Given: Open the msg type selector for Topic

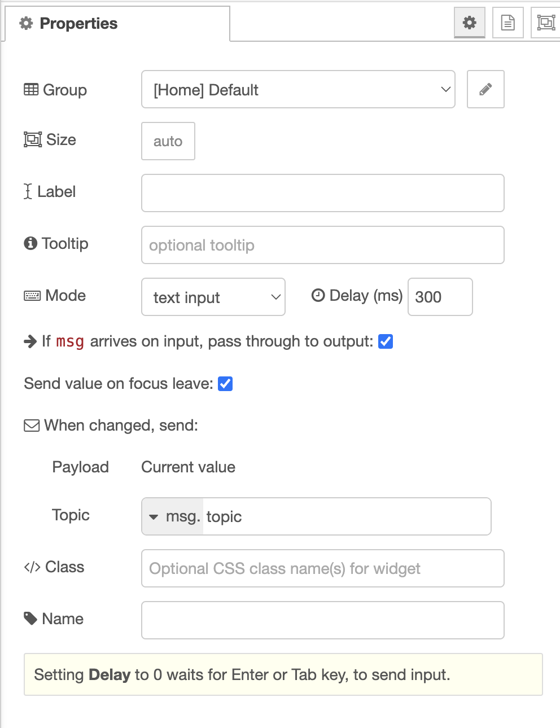Looking at the screenshot, I should tap(171, 516).
